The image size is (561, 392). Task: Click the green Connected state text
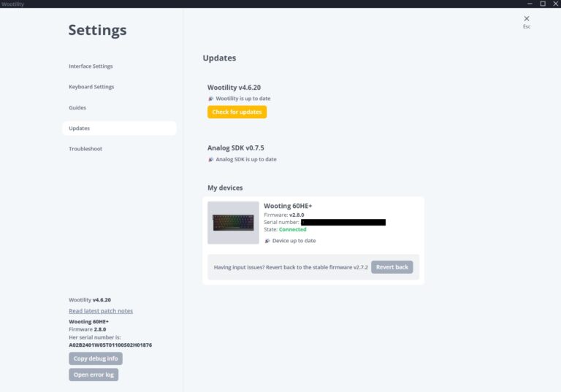click(x=292, y=229)
